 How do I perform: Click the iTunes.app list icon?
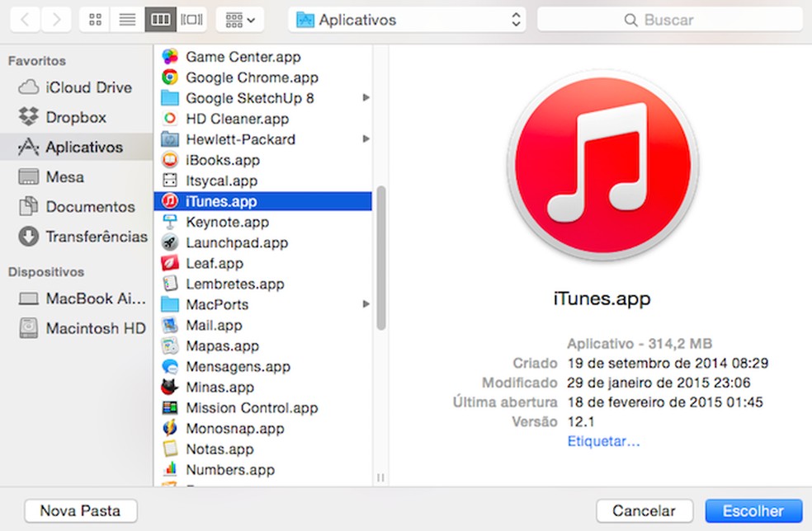(x=170, y=201)
